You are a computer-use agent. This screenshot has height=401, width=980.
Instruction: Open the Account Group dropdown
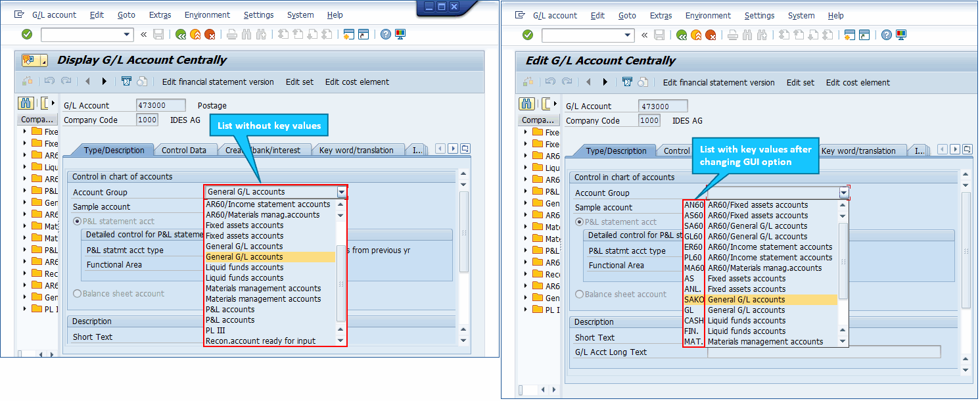click(x=342, y=191)
